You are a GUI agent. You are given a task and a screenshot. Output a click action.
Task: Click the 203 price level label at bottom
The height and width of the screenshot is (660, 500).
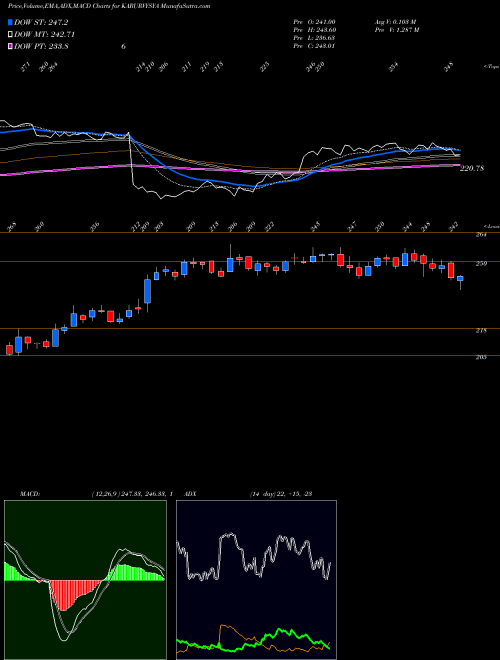(x=481, y=357)
